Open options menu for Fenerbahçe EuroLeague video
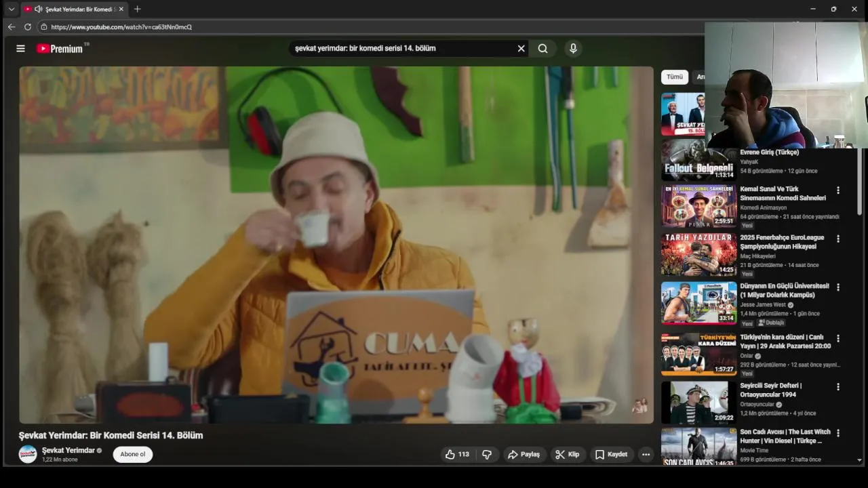 click(x=838, y=239)
